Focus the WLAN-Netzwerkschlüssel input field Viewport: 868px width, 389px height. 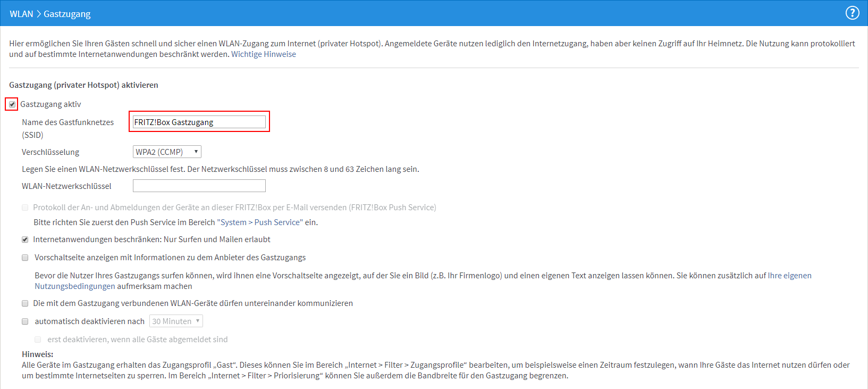(x=199, y=186)
